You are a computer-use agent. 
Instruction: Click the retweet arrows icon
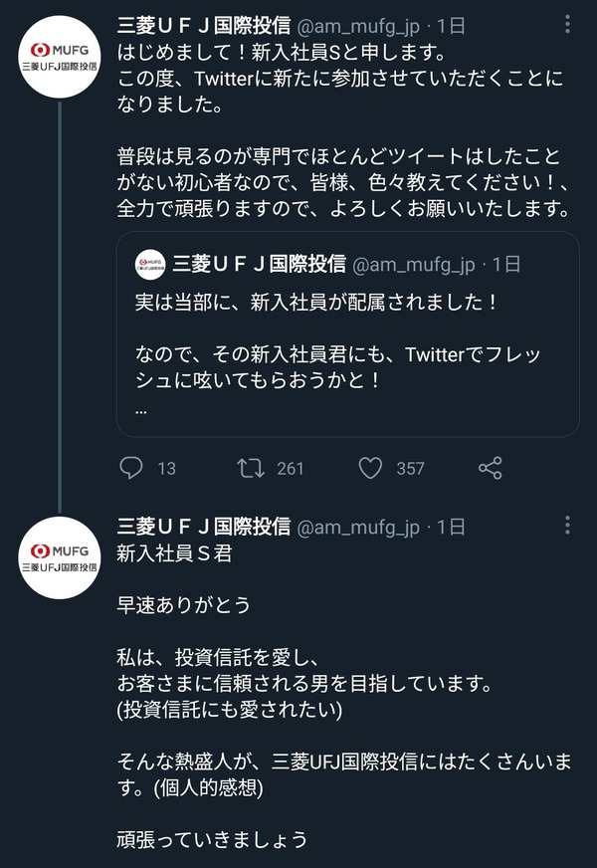tap(250, 467)
